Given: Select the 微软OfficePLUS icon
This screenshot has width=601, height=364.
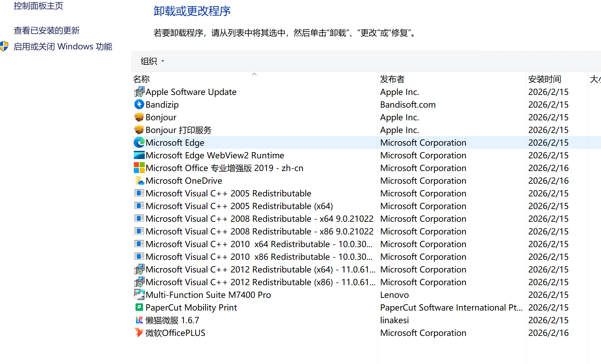Looking at the screenshot, I should tap(139, 332).
